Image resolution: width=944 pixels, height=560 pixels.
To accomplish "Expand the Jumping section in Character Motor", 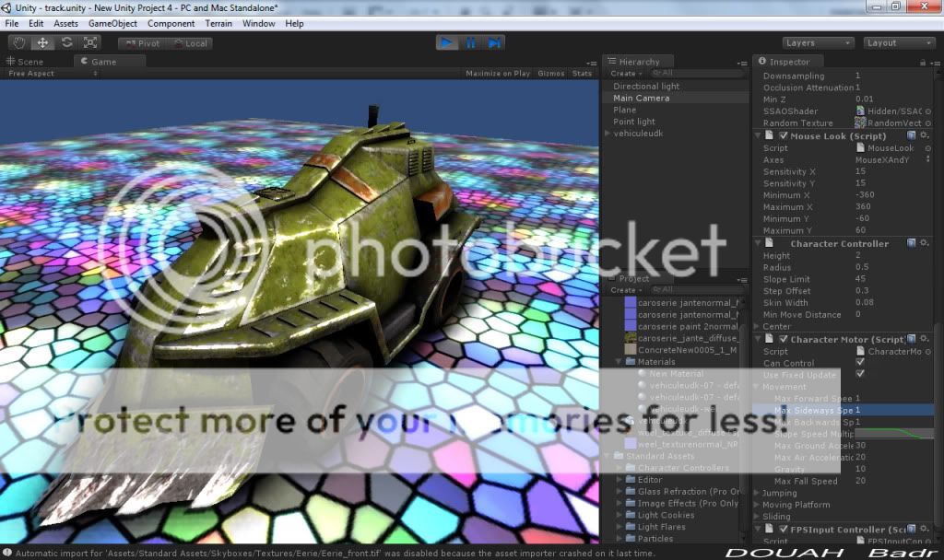I will [x=758, y=493].
